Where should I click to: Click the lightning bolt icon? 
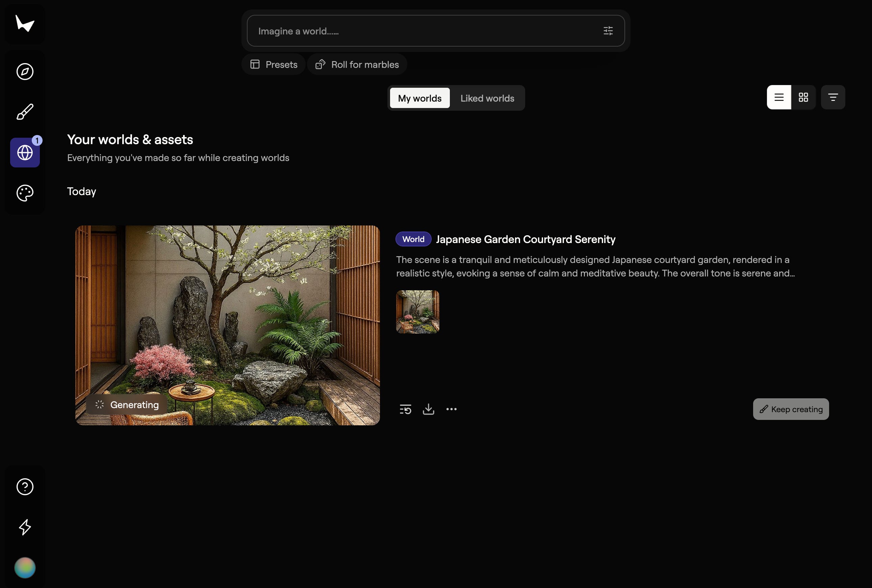click(x=25, y=527)
